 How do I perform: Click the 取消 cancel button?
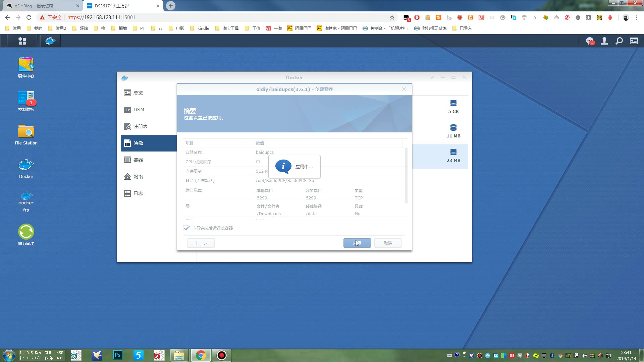388,243
